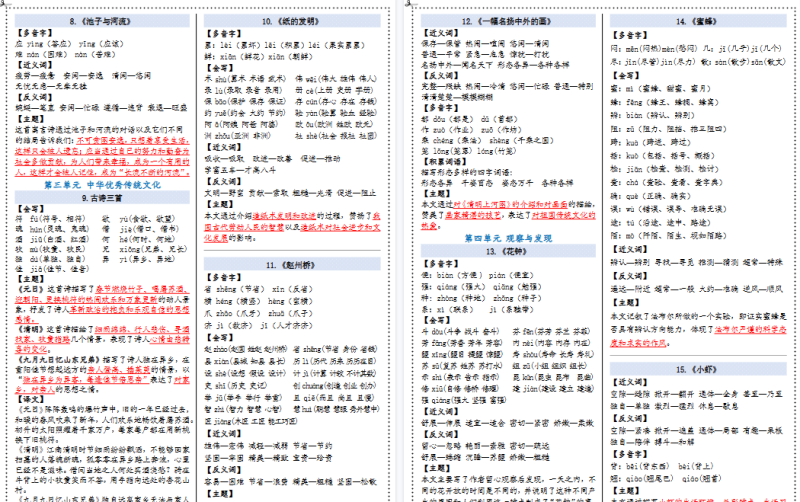Click the 【会写】 label under lesson 14
Image resolution: width=800 pixels, height=502 pixels.
click(626, 76)
